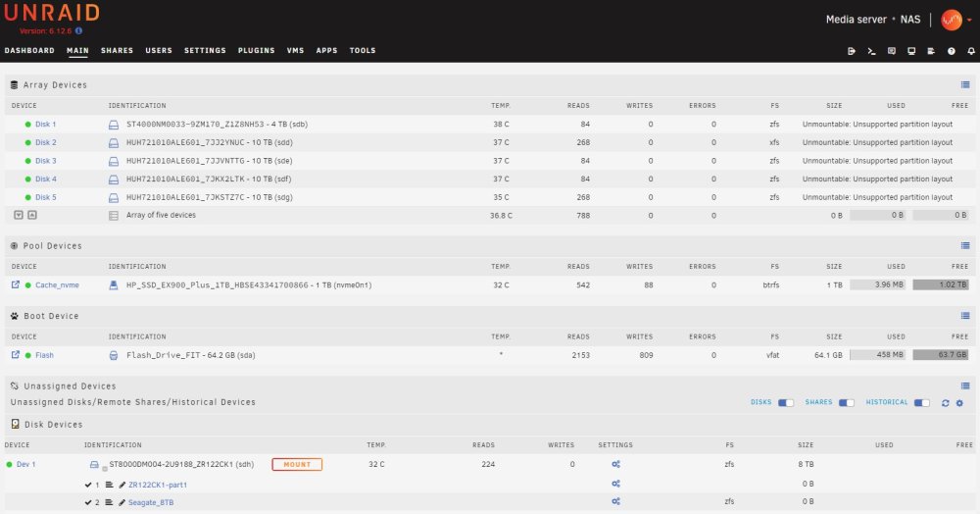This screenshot has height=514, width=980.
Task: Toggle the Unassigned Devices view icon
Action: click(x=965, y=385)
